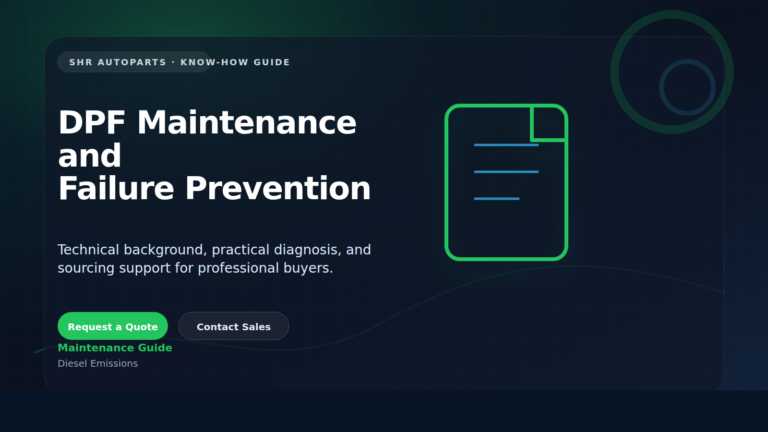768x432 pixels.
Task: Click the green document outline icon
Action: coord(506,182)
